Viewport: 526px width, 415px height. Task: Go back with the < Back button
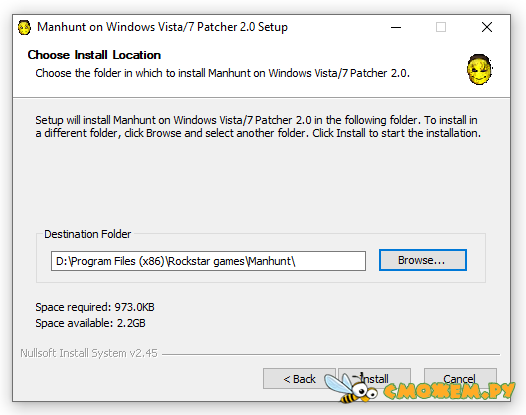299,379
